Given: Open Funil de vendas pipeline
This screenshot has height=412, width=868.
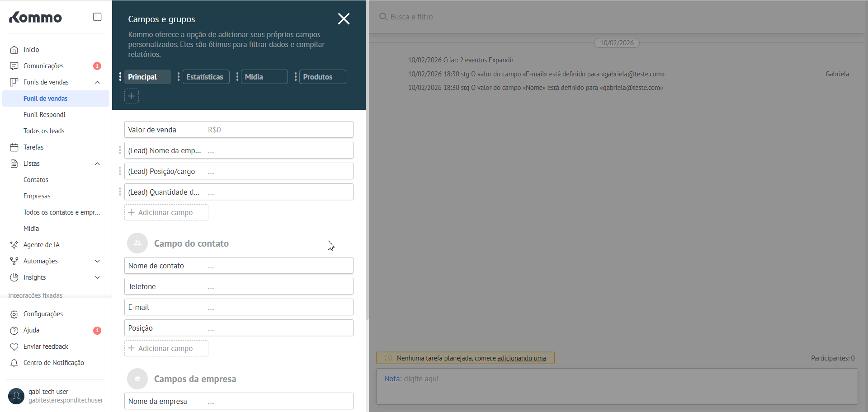Looking at the screenshot, I should (56, 98).
